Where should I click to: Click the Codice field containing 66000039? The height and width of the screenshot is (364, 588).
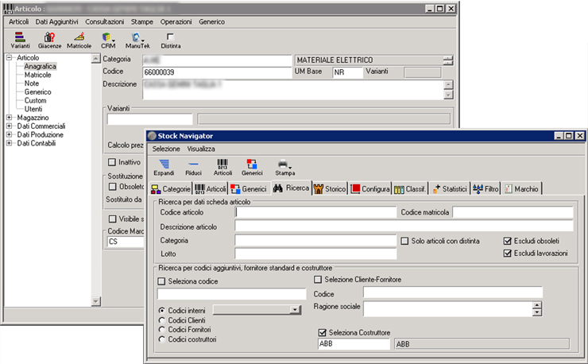tap(217, 72)
